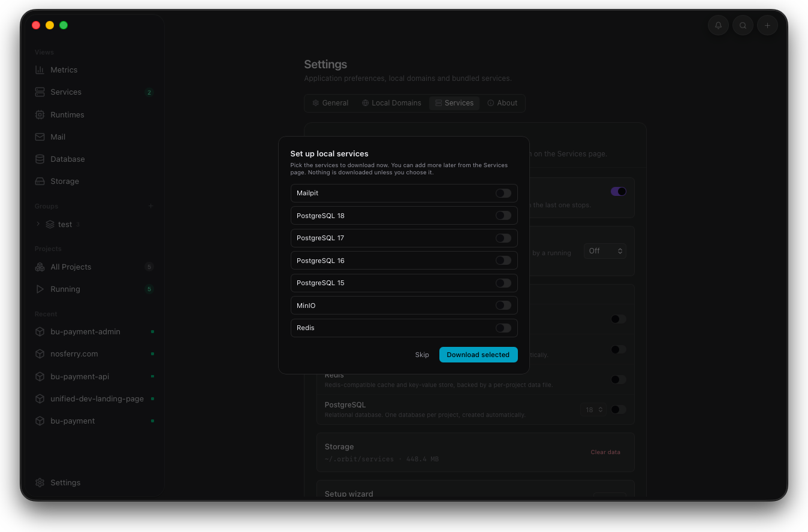Toggle the Mailpit switch

(504, 193)
